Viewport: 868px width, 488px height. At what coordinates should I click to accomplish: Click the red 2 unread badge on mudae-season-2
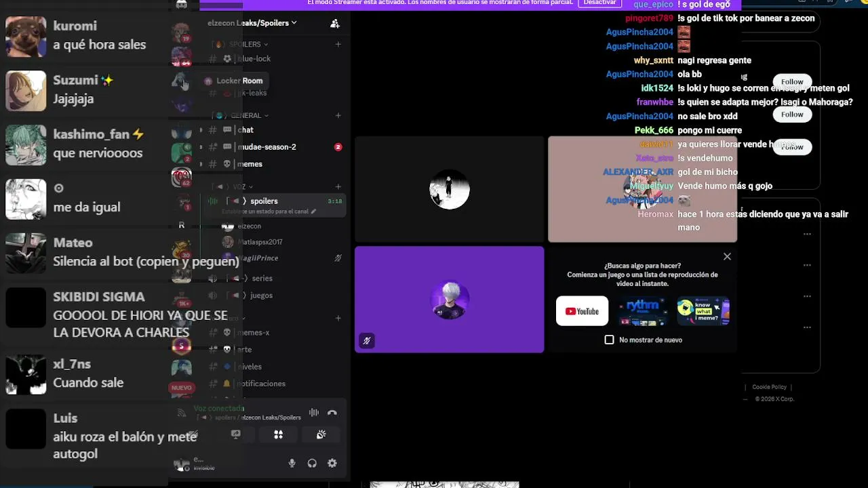[338, 147]
